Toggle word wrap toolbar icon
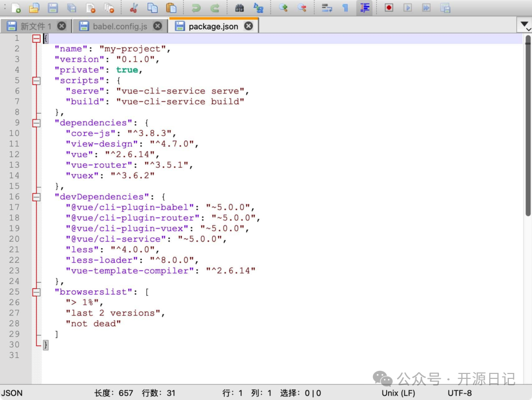 [x=327, y=7]
